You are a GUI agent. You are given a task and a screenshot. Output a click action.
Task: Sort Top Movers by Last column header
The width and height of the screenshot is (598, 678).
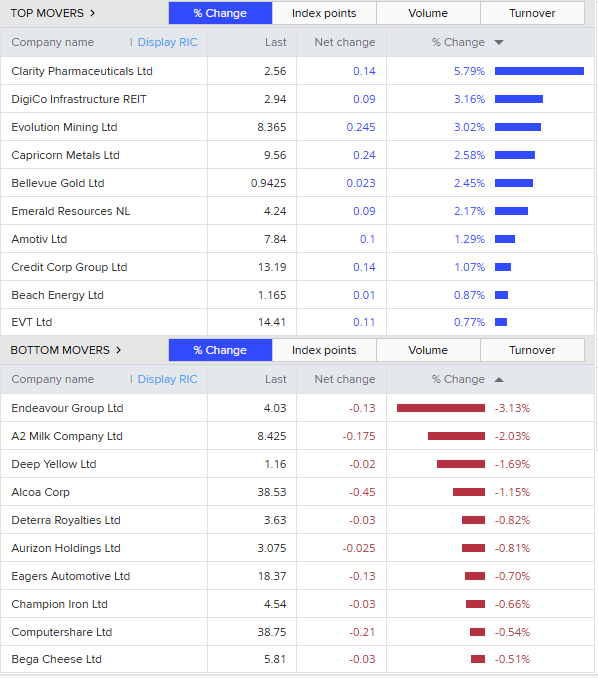coord(276,42)
